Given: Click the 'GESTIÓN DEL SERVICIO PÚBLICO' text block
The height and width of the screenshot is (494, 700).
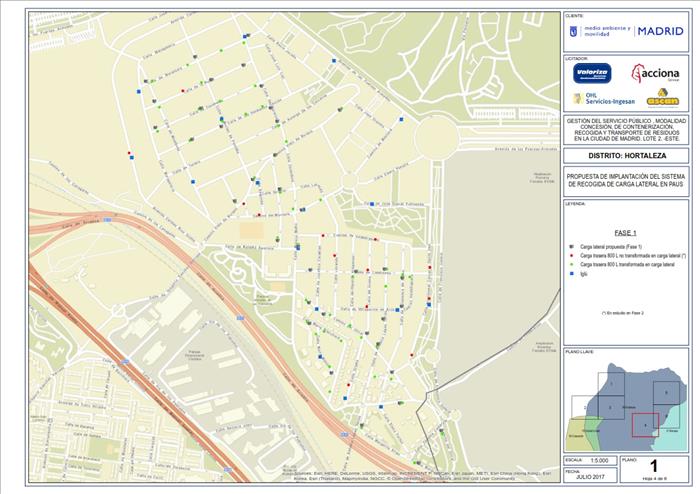Looking at the screenshot, I should coord(626,130).
